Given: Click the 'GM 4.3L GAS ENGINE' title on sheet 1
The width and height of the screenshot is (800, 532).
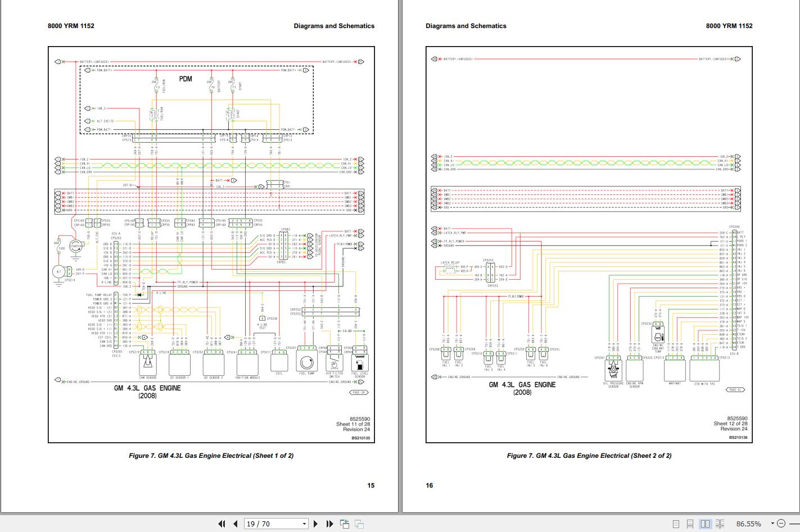Looking at the screenshot, I should pos(147,388).
